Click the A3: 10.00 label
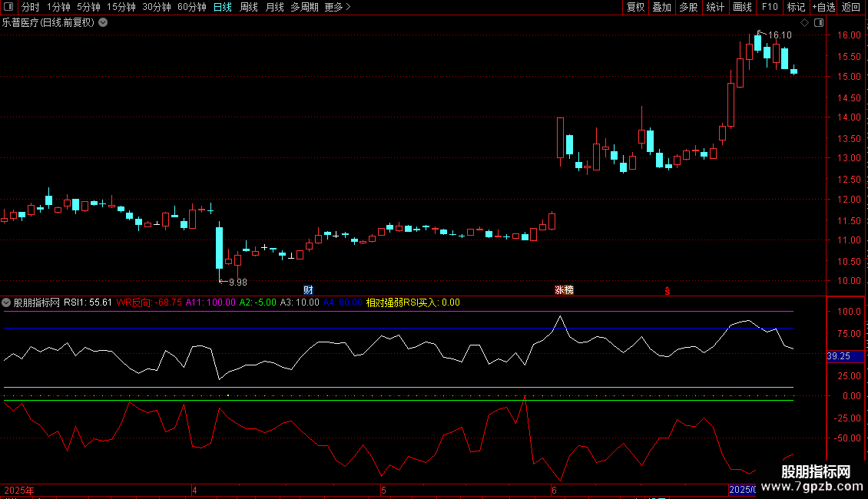 pos(300,302)
